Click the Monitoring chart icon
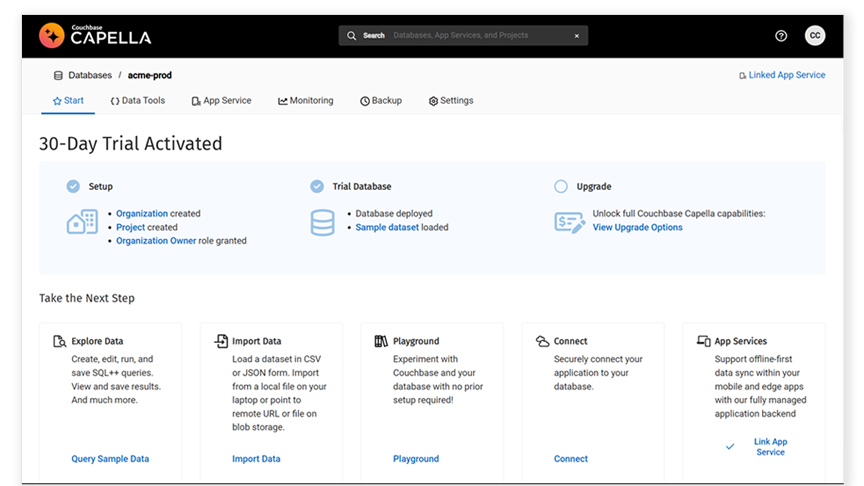864x486 pixels. (x=283, y=101)
